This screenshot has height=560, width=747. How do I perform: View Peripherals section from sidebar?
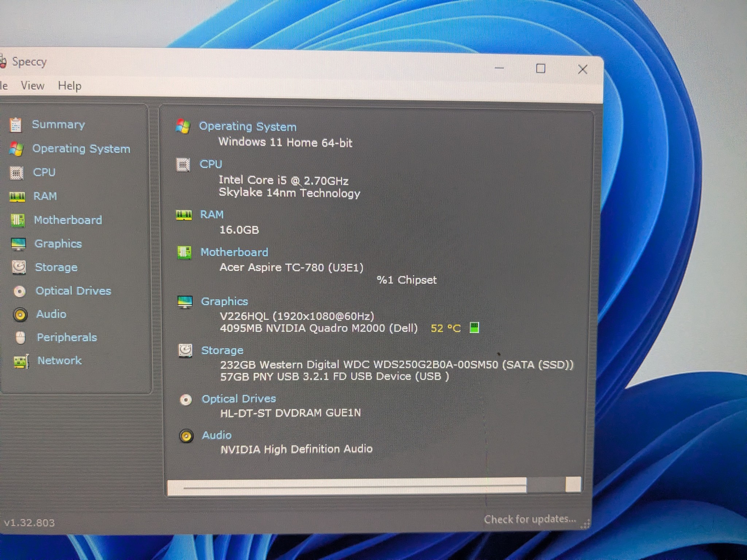pos(67,338)
